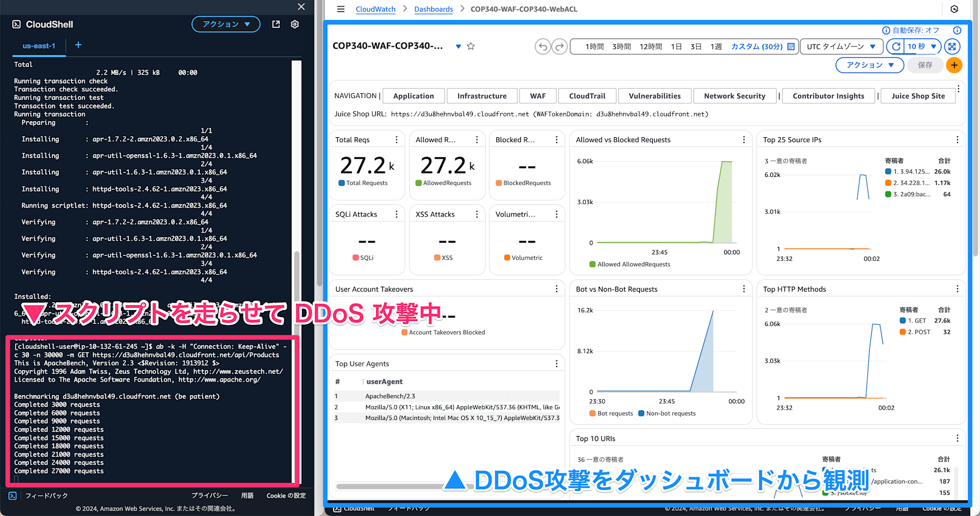Select the ApacheBench/2.3 user agent row
The image size is (980, 516).
point(446,396)
